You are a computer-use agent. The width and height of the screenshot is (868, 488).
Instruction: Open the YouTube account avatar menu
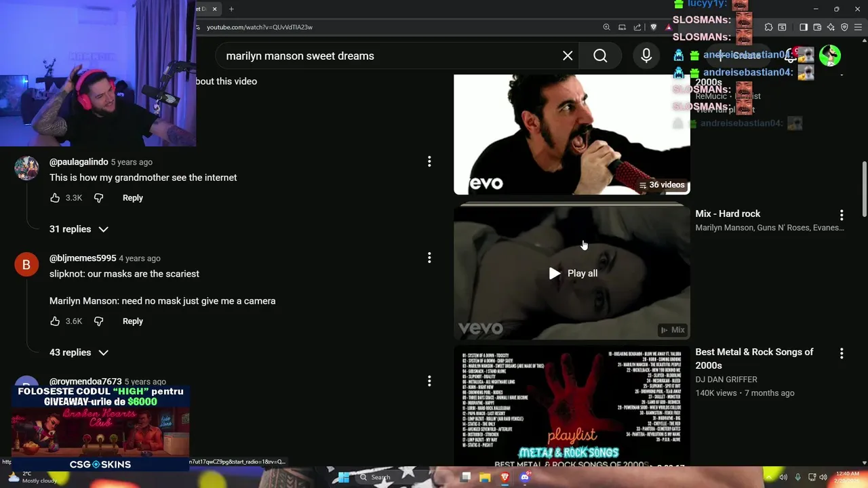(x=830, y=56)
